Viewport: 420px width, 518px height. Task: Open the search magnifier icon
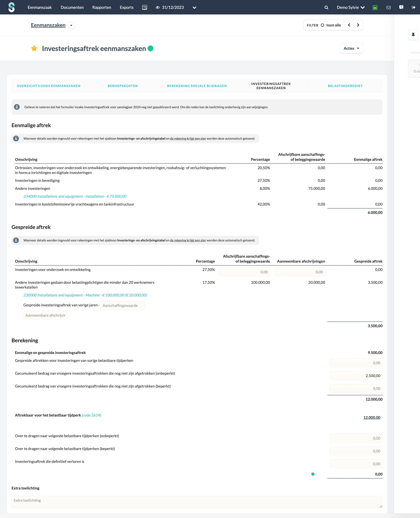click(326, 8)
